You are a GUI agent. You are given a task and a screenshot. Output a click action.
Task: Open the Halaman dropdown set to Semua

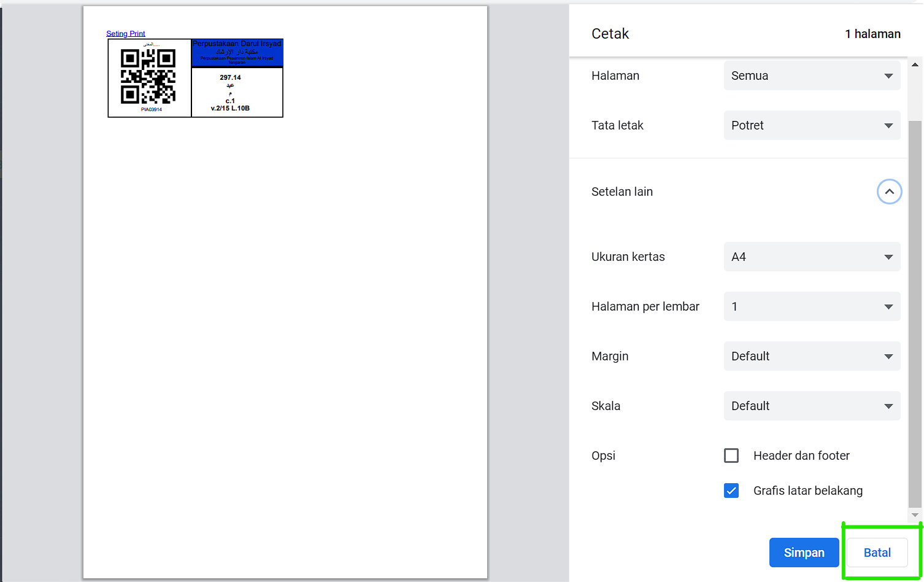pos(812,76)
